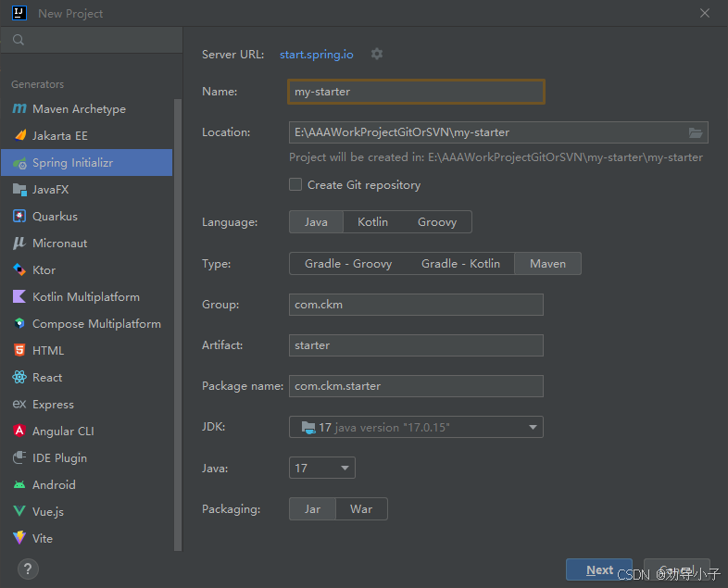Image resolution: width=728 pixels, height=588 pixels.
Task: Click the generators list scrollbar
Action: (x=177, y=325)
